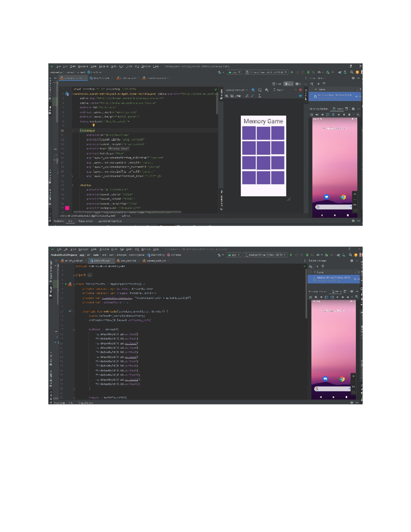Open the app run configuration dropdown

point(234,72)
